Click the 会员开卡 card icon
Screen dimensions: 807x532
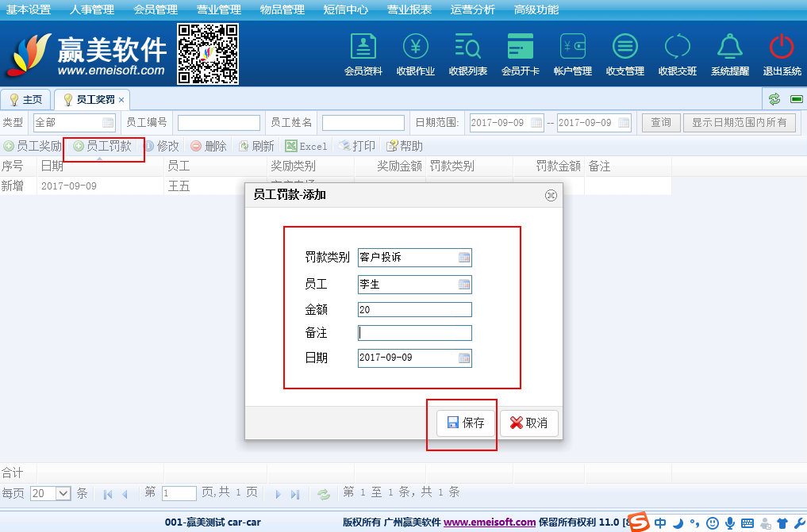tap(520, 54)
